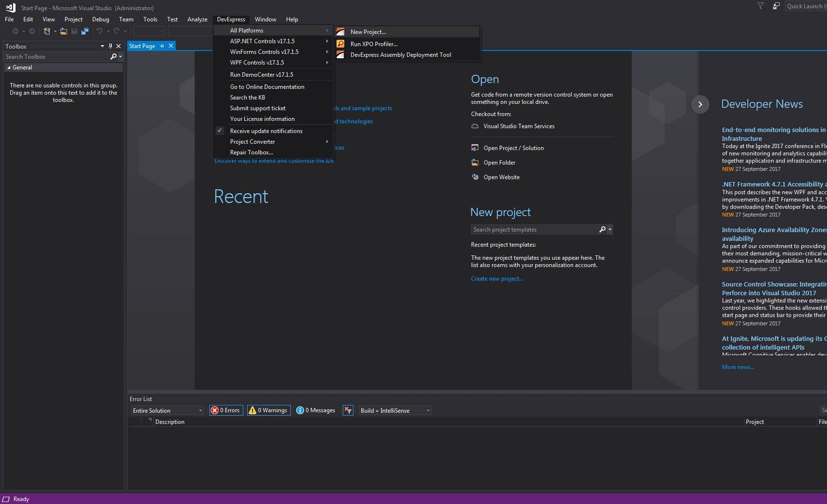Click the Save All toolbar icon

[x=85, y=31]
